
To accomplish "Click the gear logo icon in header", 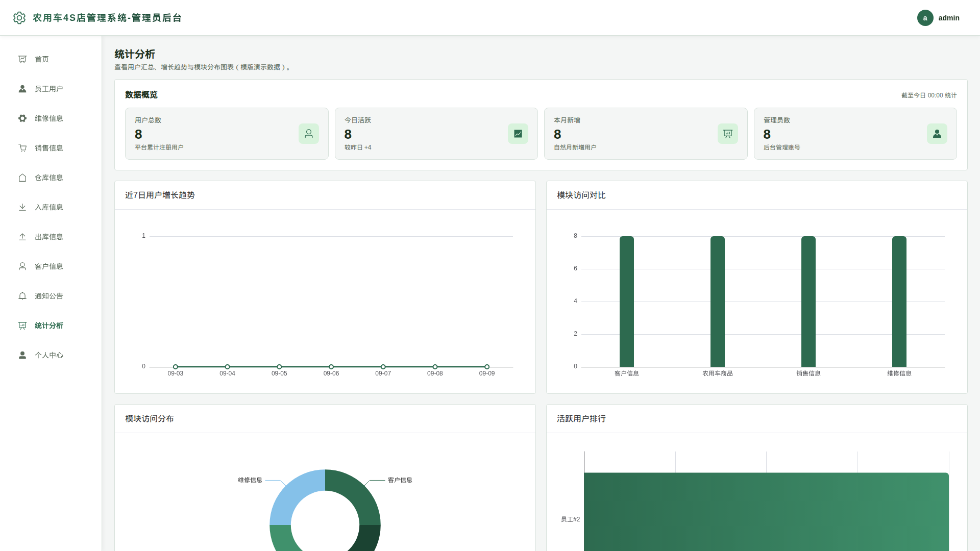I will (19, 18).
